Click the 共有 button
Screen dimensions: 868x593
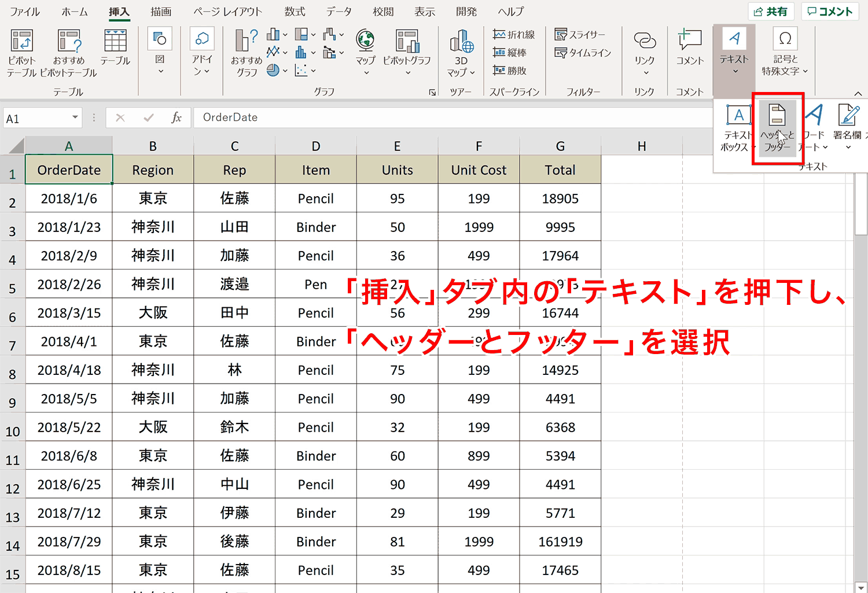tap(770, 12)
